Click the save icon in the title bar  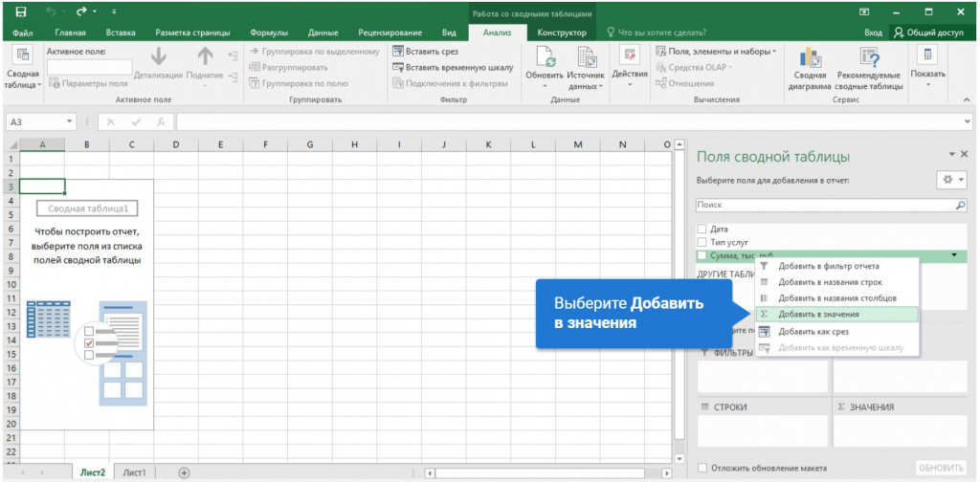[21, 11]
